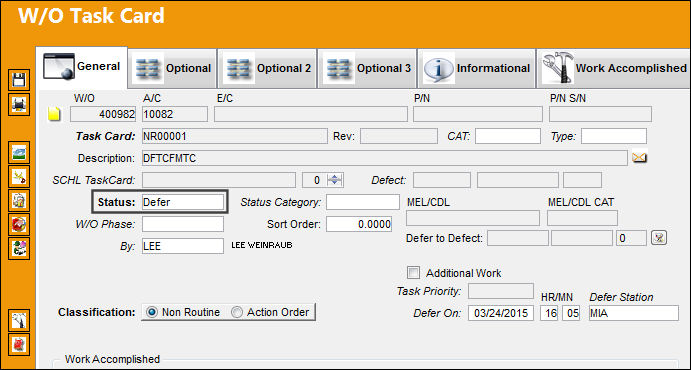
Task: Click the Defer On date field
Action: click(501, 313)
